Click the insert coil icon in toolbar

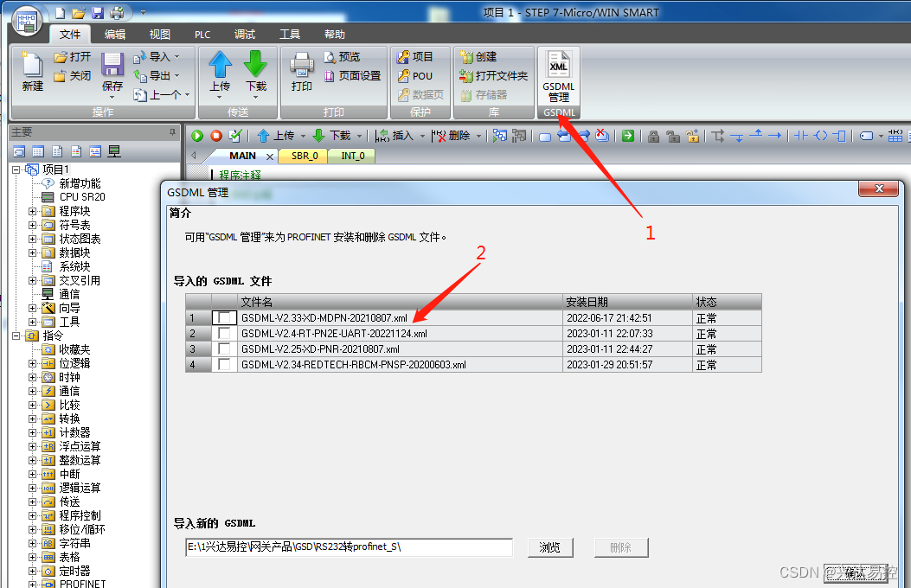820,136
